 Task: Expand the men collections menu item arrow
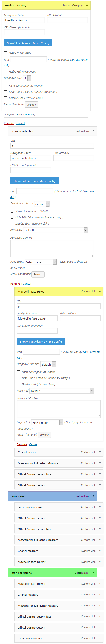(94, 573)
